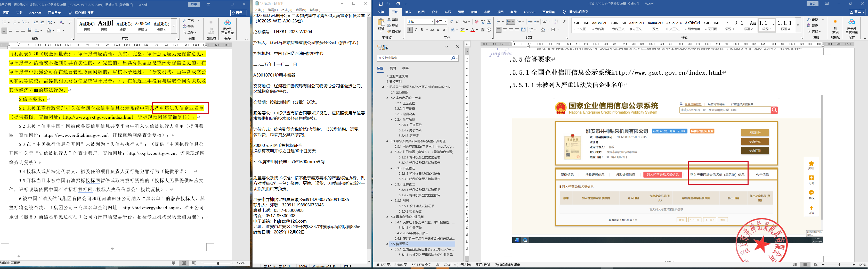
Task: Open Acrobat tab in 招标文件 Word window
Action: [x=35, y=13]
